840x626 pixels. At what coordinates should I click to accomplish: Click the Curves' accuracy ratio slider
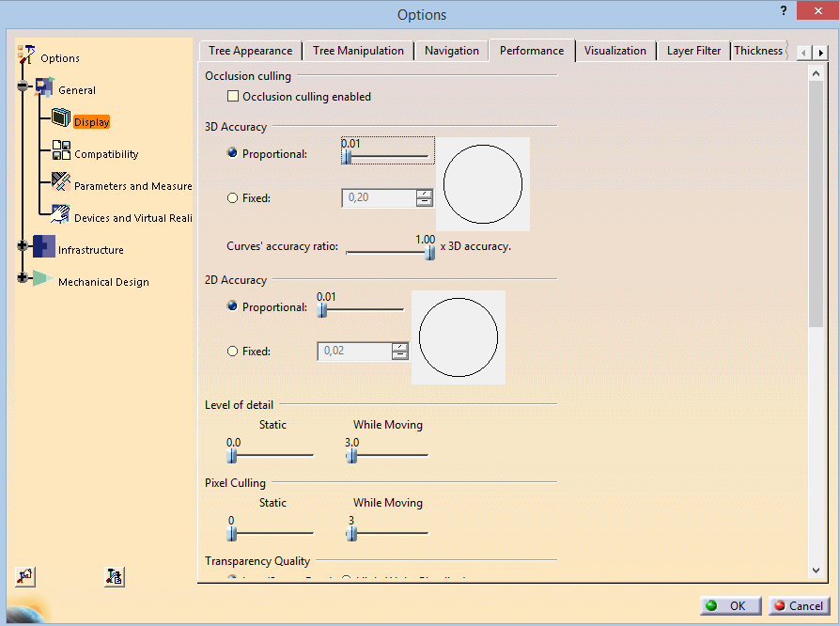tap(390, 252)
